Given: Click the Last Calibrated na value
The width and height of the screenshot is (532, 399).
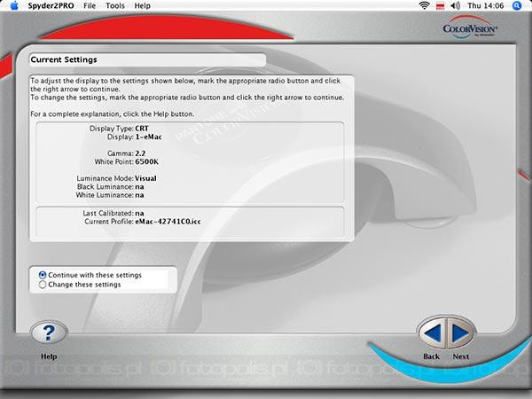Looking at the screenshot, I should click(x=139, y=214).
